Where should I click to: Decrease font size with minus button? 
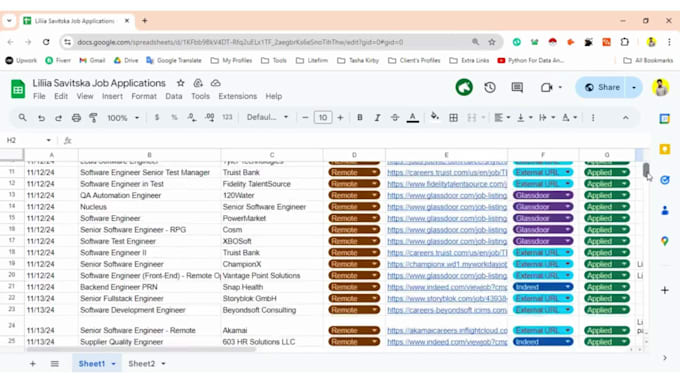(305, 118)
